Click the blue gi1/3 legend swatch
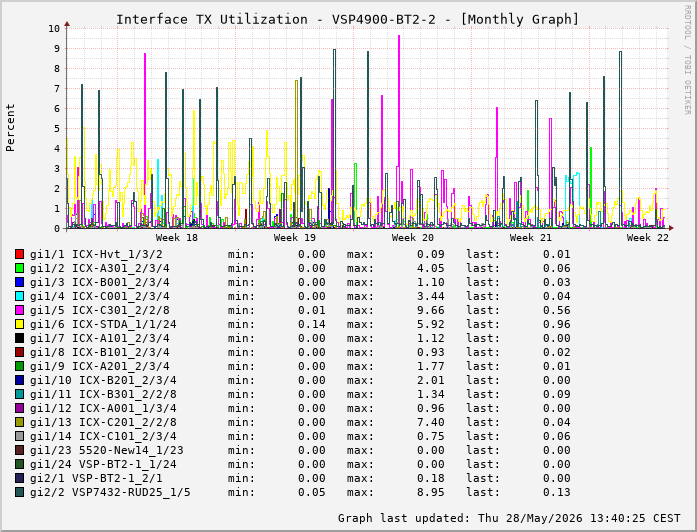 tap(19, 282)
